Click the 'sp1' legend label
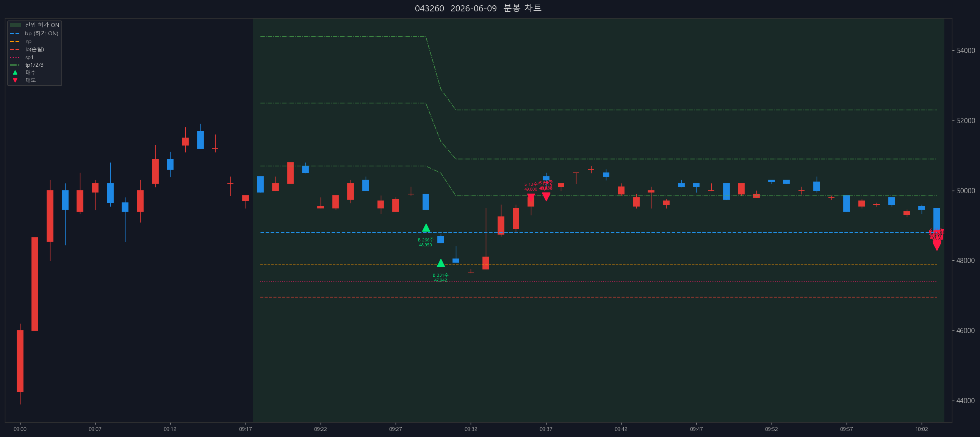 (29, 58)
